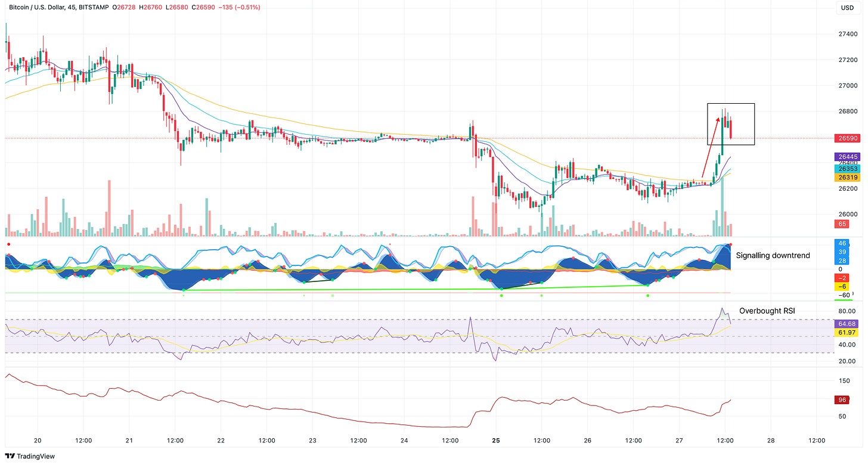
Task: Click date 24 on the time axis
Action: click(404, 441)
